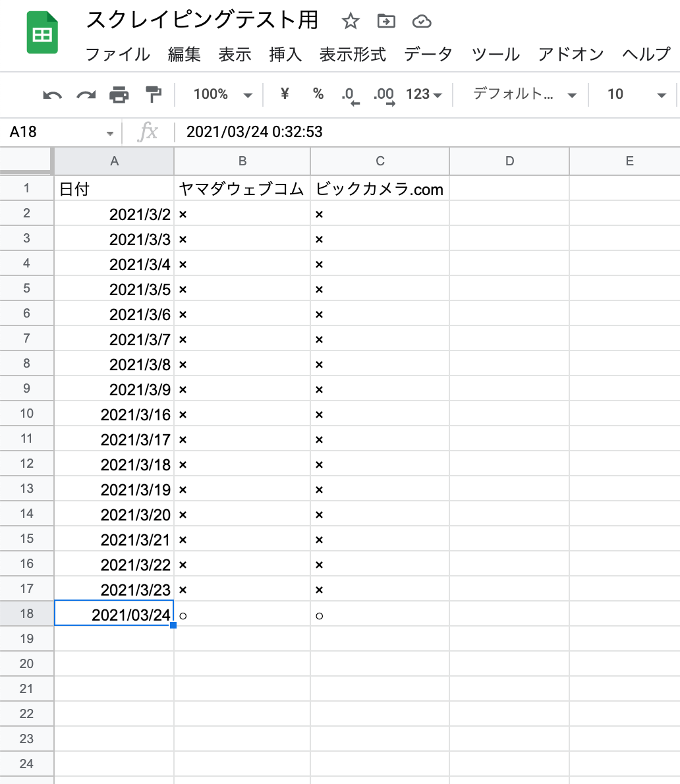This screenshot has width=680, height=784.
Task: Select cell with date 2021/3/23
Action: 114,588
